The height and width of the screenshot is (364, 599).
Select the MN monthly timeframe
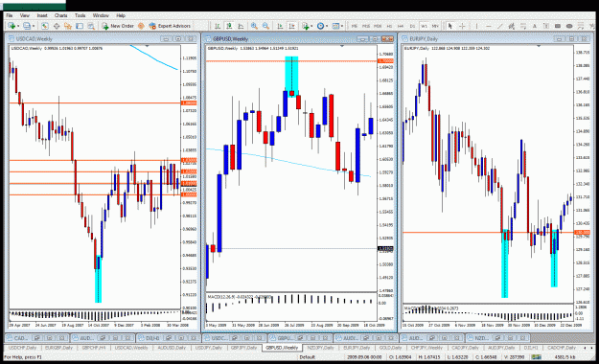click(435, 26)
